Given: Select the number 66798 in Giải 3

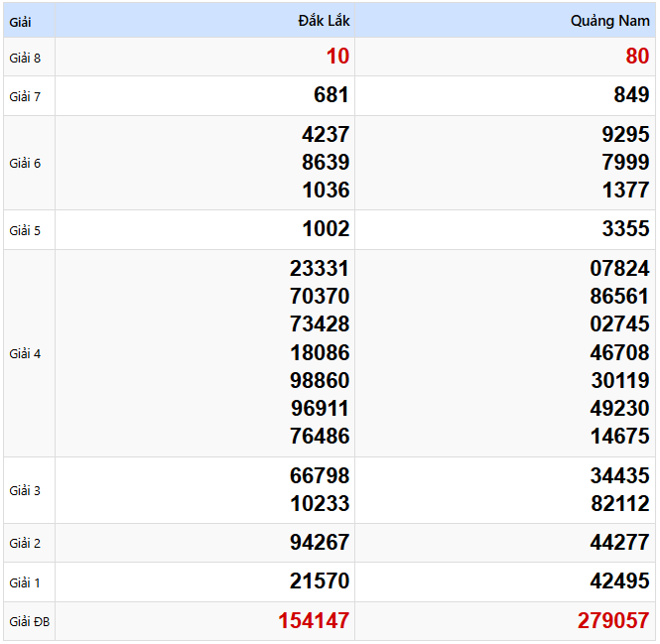Looking at the screenshot, I should (320, 476).
